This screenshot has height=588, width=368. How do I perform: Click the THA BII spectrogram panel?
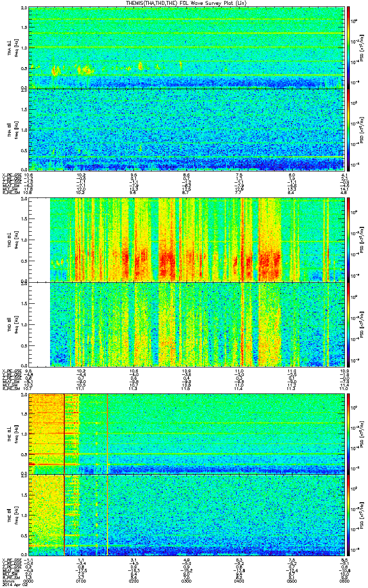point(186,129)
